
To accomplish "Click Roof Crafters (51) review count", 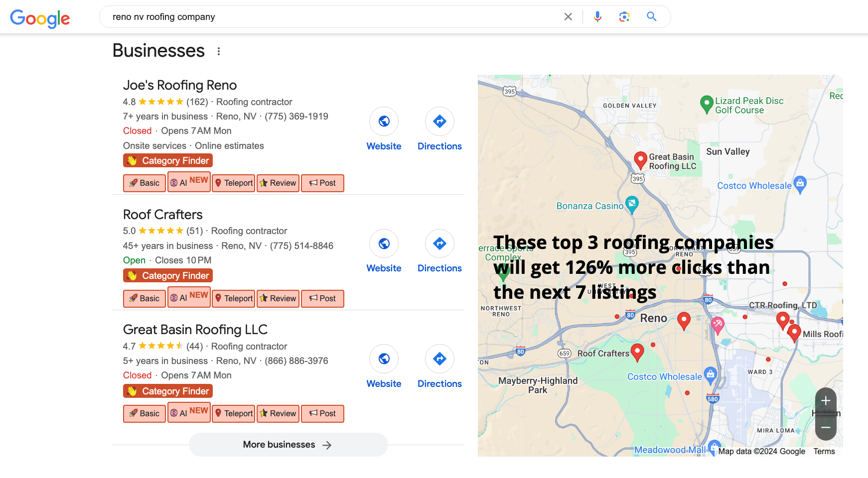I will click(x=195, y=231).
